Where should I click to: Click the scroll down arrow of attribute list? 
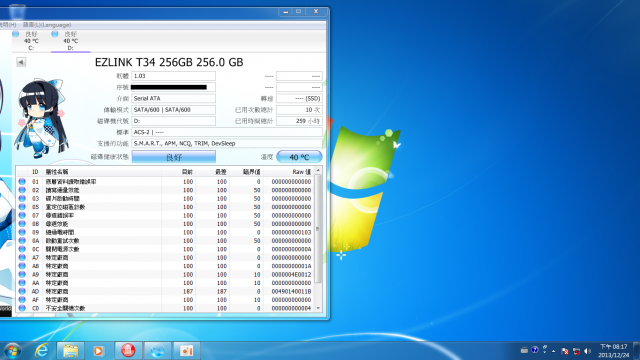pyautogui.click(x=318, y=309)
